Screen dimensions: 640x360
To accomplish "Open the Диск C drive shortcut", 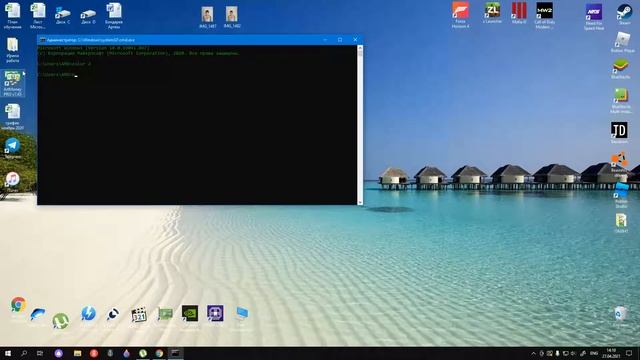I will 62,16.
